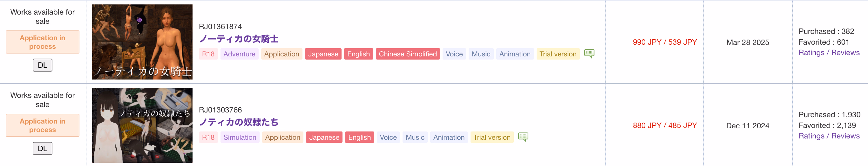Click the Adventure genre tag

pos(239,54)
